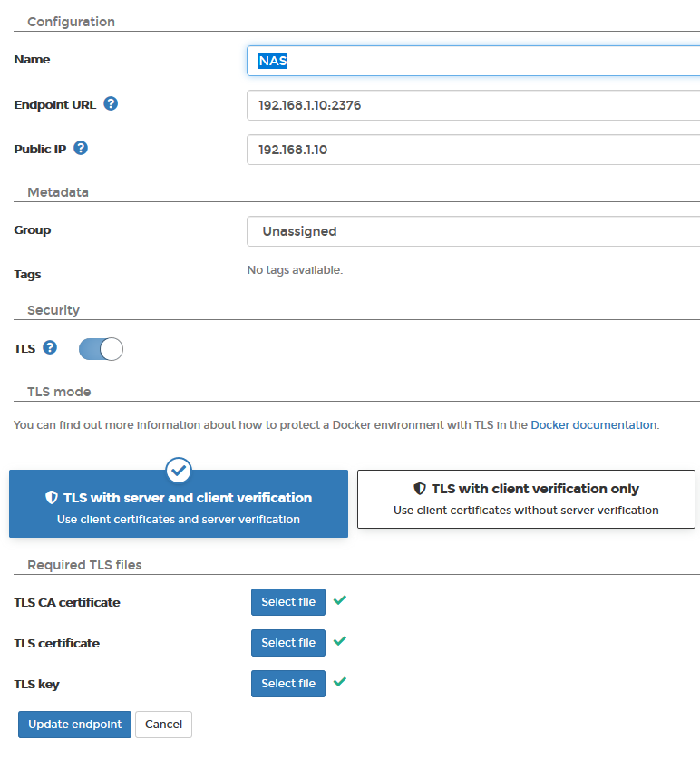
Task: Click the Endpoint URL input field
Action: pyautogui.click(x=473, y=105)
